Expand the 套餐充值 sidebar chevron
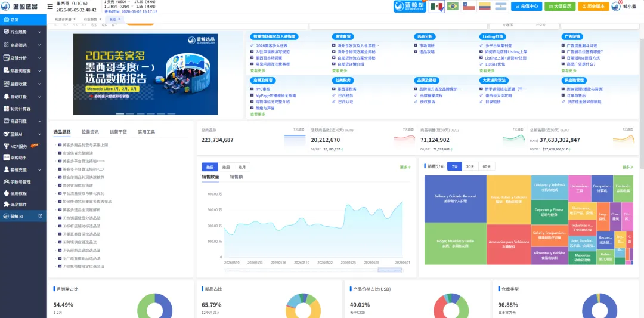This screenshot has height=318, width=644. 39,169
